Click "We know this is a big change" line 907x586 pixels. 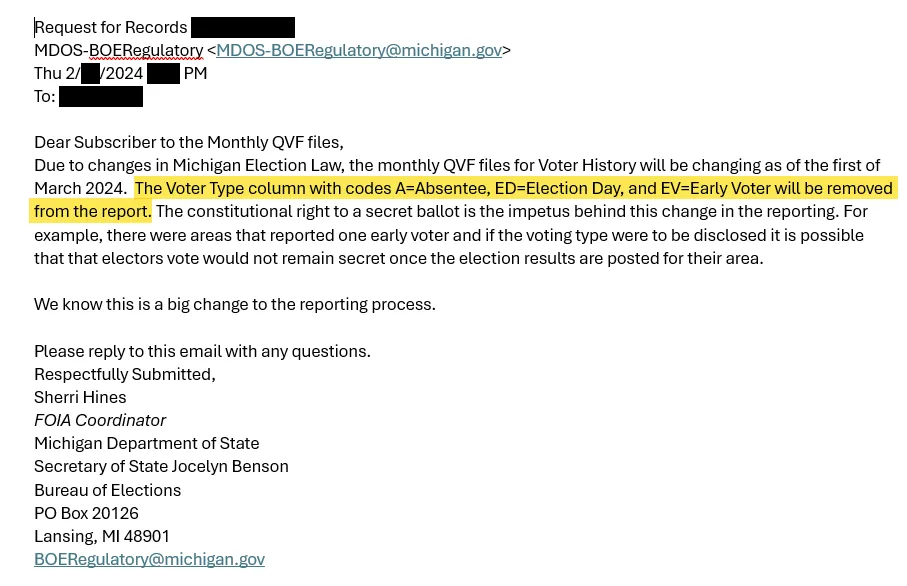(234, 304)
